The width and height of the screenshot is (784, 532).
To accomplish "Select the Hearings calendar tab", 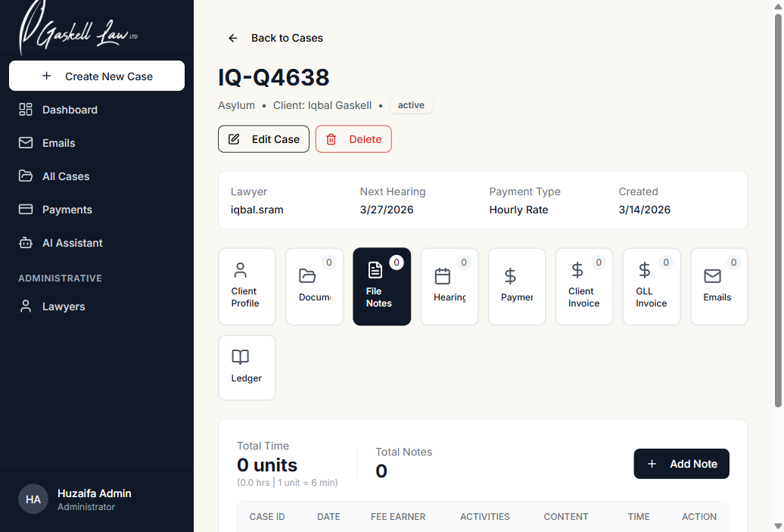I will pos(449,286).
